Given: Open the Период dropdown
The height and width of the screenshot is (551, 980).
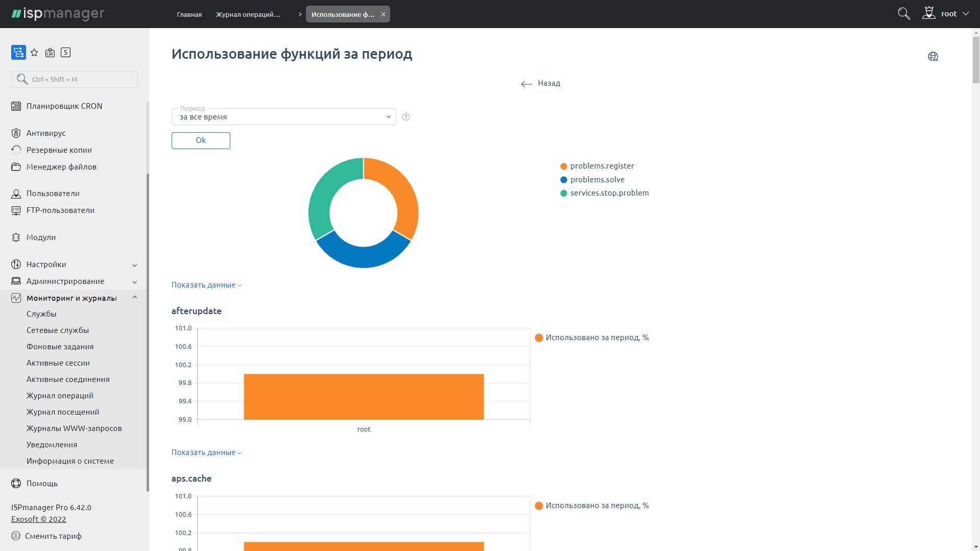Looking at the screenshot, I should click(283, 117).
